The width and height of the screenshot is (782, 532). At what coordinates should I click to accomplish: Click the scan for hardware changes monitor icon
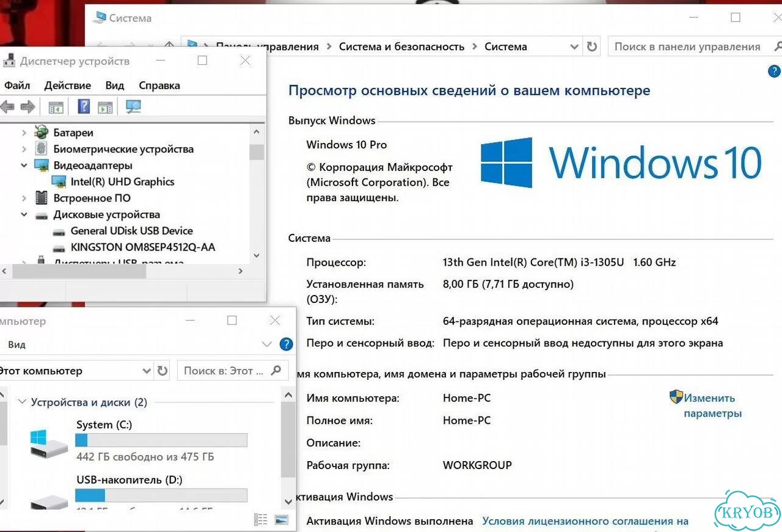point(133,107)
